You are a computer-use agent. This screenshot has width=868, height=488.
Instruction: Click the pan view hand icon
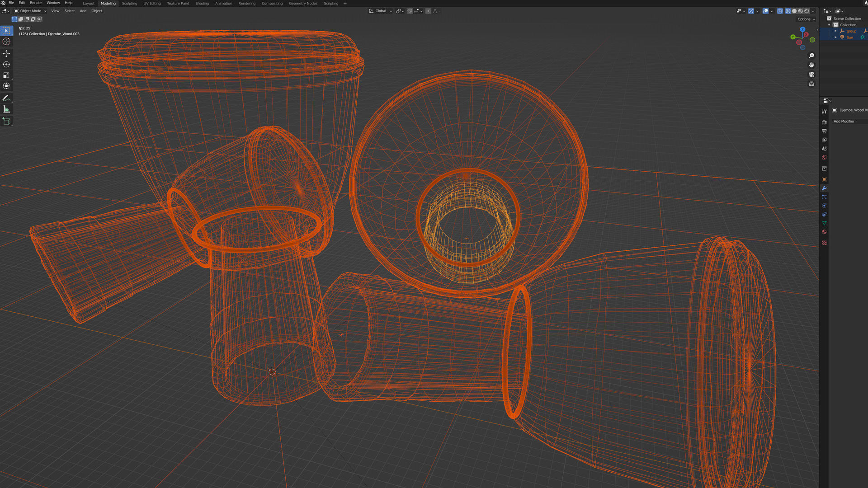point(811,65)
